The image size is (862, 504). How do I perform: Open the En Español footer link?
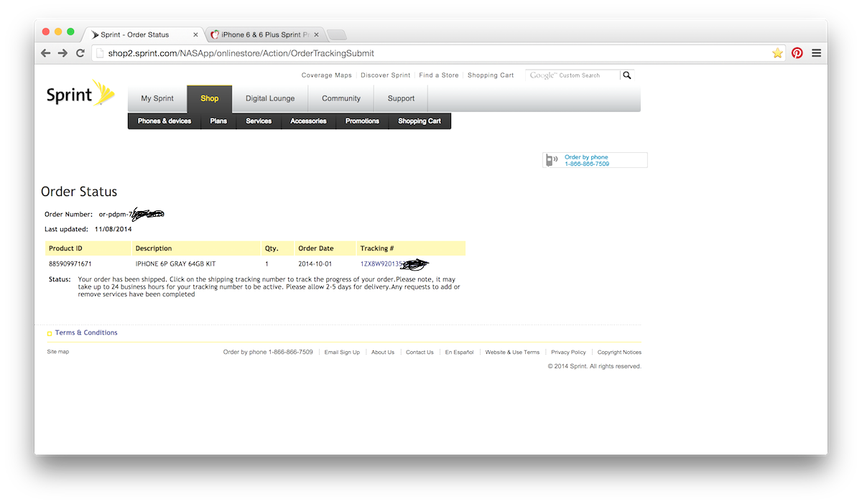[459, 353]
